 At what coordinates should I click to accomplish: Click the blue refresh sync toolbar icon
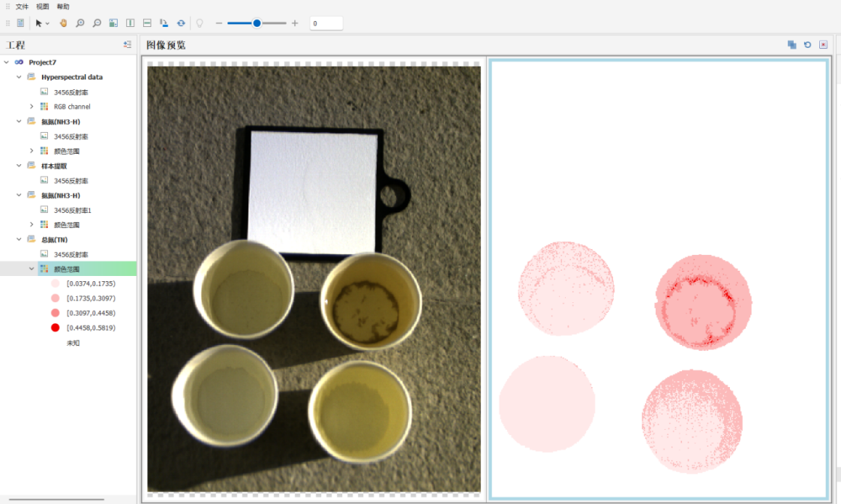181,23
